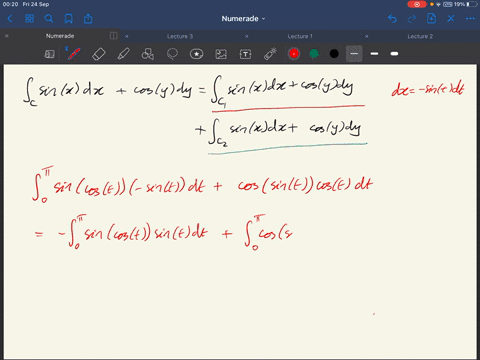Close the editing toolbar with X
480x360 pixels.
click(x=451, y=19)
